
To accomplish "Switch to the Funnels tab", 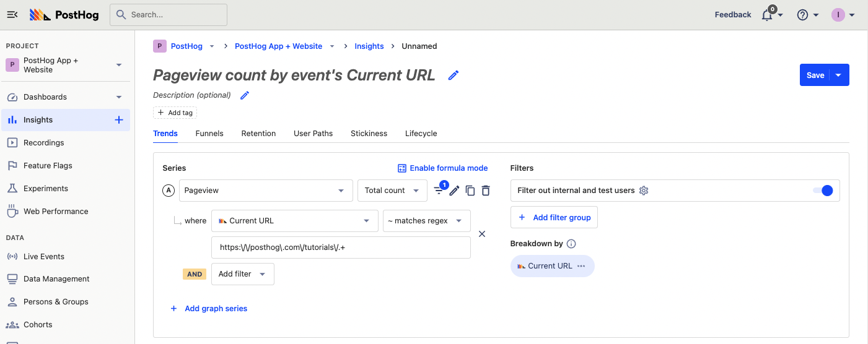I will [209, 134].
